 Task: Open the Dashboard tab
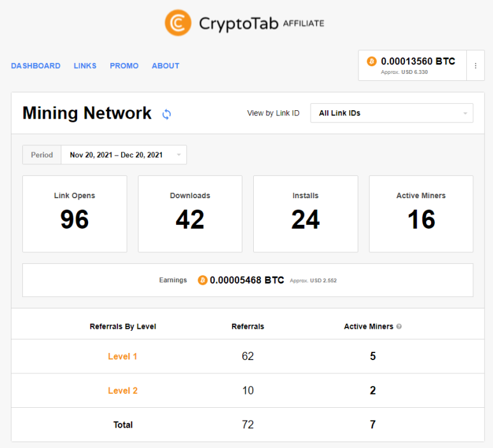[36, 66]
